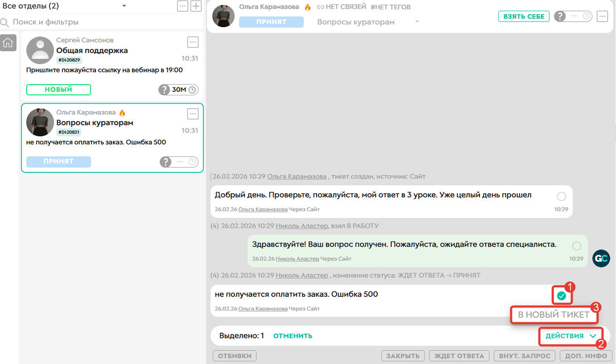Click the Выделено: 1 counter
The height and width of the screenshot is (364, 616).
(241, 336)
